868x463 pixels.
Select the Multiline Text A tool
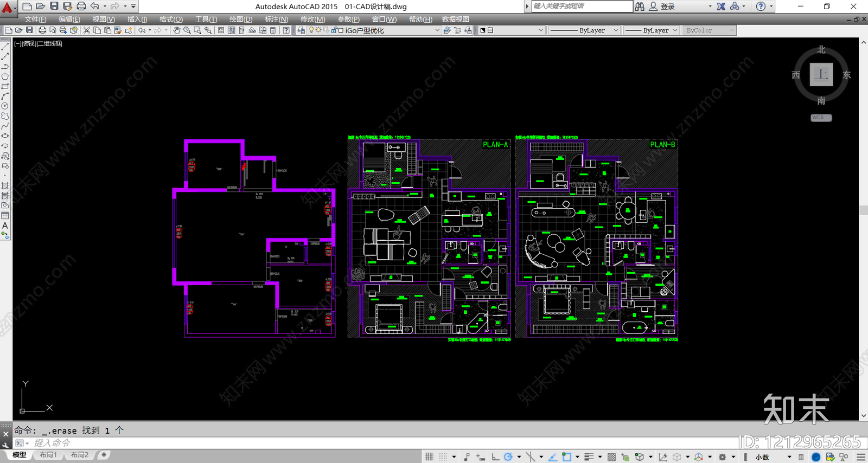coord(5,226)
